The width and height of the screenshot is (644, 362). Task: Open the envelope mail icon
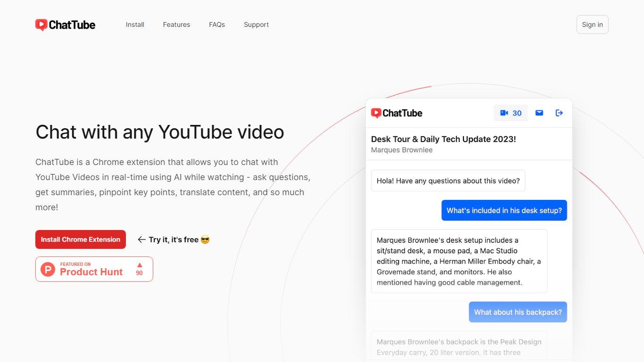point(539,113)
